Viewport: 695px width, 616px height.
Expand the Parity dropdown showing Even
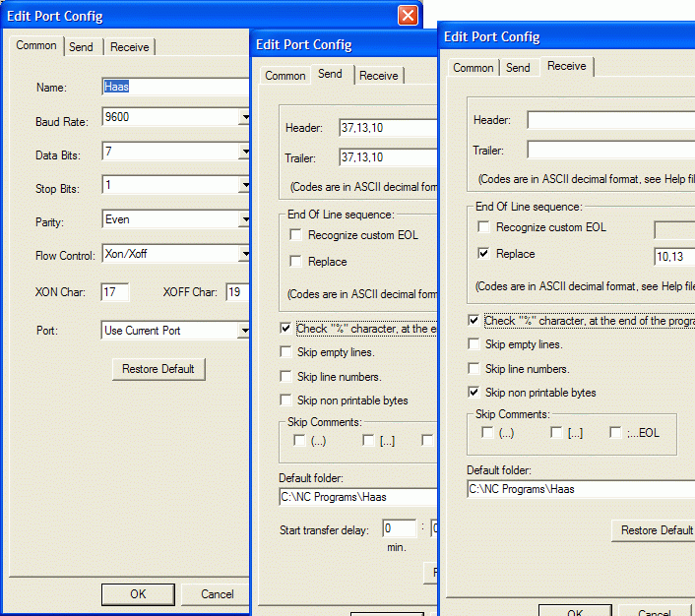pos(245,218)
